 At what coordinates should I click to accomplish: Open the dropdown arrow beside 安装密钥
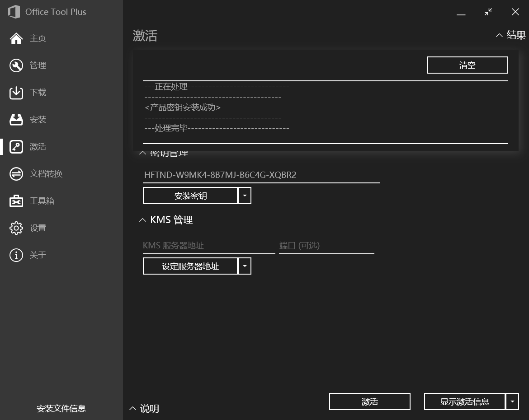(x=245, y=196)
